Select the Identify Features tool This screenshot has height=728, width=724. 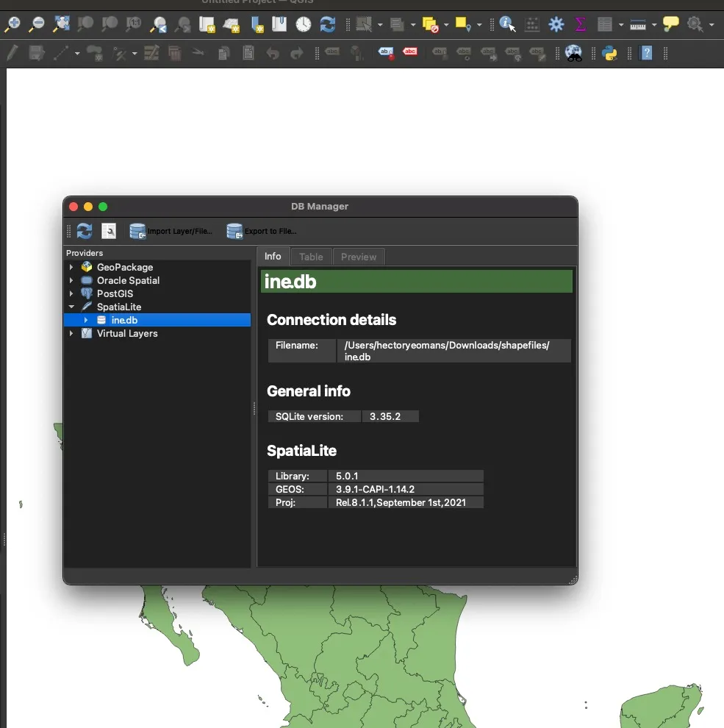pyautogui.click(x=507, y=24)
